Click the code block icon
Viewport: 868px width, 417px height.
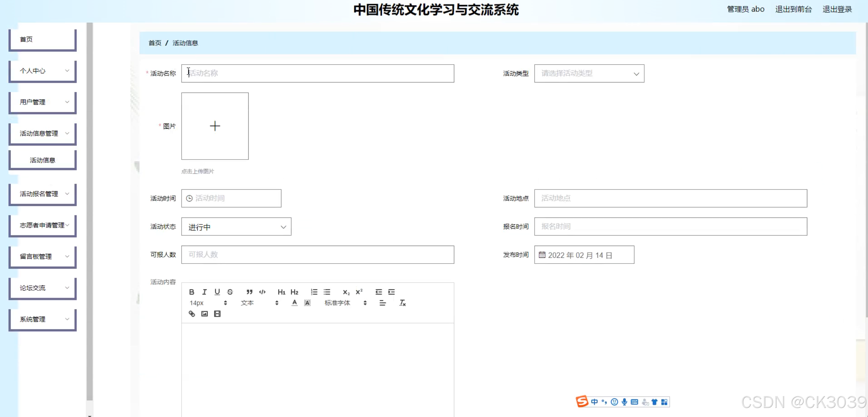tap(262, 292)
